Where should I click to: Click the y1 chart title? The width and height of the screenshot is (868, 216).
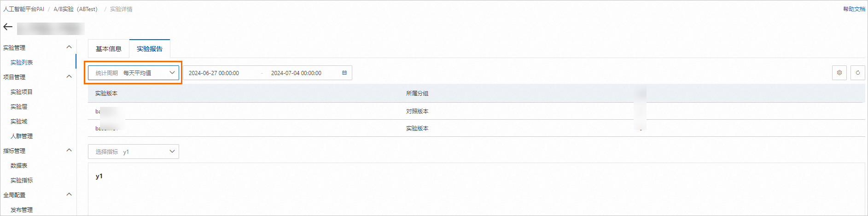[x=99, y=176]
